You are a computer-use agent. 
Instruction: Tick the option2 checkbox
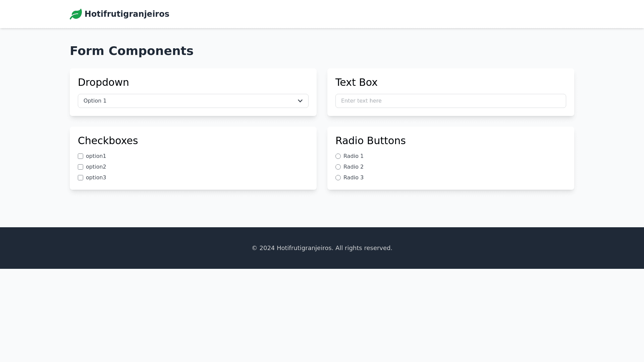pyautogui.click(x=80, y=167)
